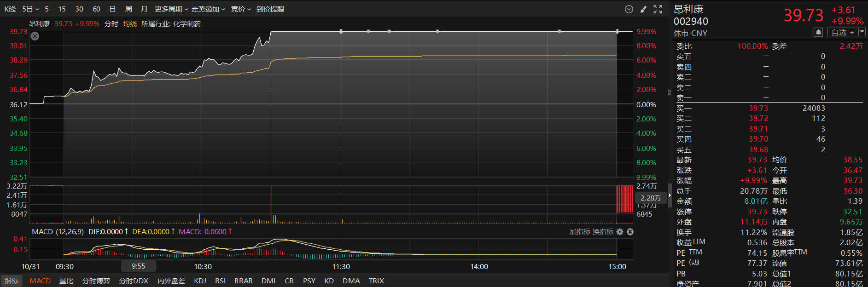Select the 分时博弈 indicator tab
This screenshot has width=868, height=287.
96,281
